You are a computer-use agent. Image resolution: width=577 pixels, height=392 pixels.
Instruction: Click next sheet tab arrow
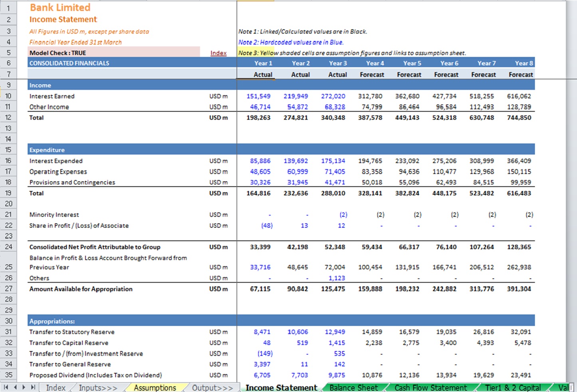pyautogui.click(x=24, y=387)
